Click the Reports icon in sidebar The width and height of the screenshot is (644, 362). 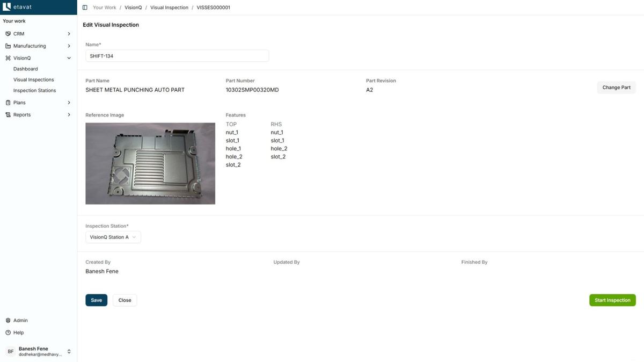(8, 114)
